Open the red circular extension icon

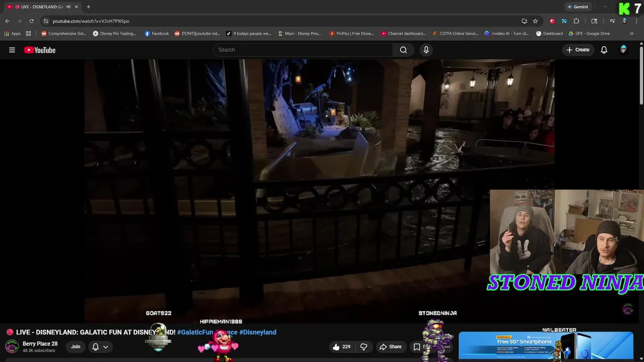tap(552, 21)
